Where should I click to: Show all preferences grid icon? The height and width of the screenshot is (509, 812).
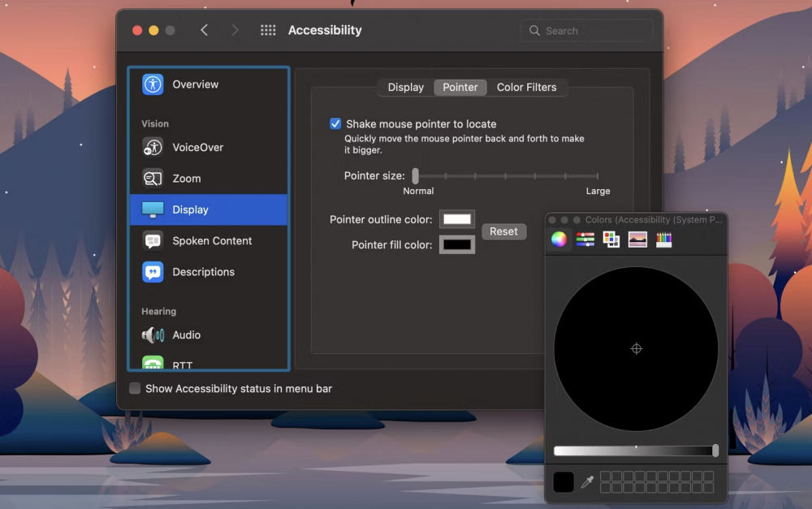click(x=268, y=30)
